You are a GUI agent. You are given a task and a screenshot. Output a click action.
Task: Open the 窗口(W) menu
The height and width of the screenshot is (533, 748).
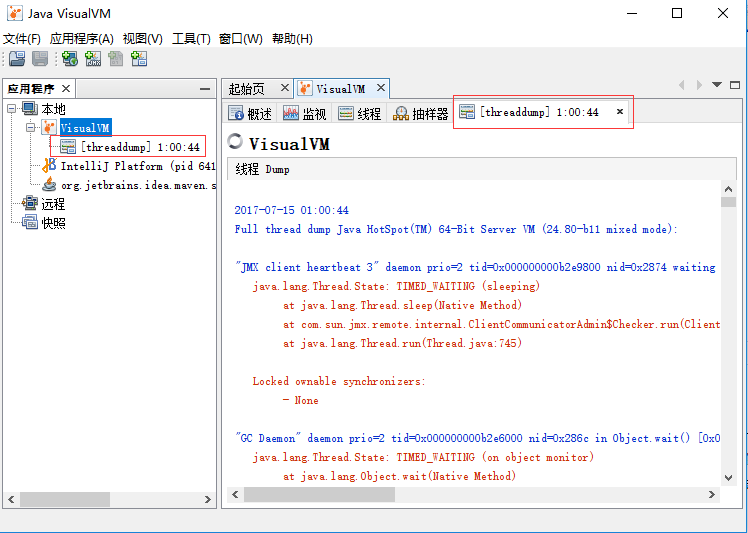[x=241, y=39]
